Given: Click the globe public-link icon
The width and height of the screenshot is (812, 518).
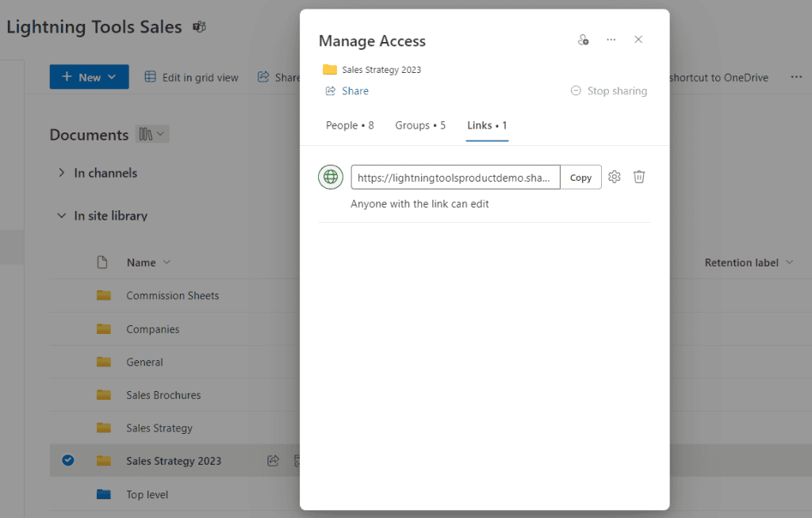Looking at the screenshot, I should point(331,177).
